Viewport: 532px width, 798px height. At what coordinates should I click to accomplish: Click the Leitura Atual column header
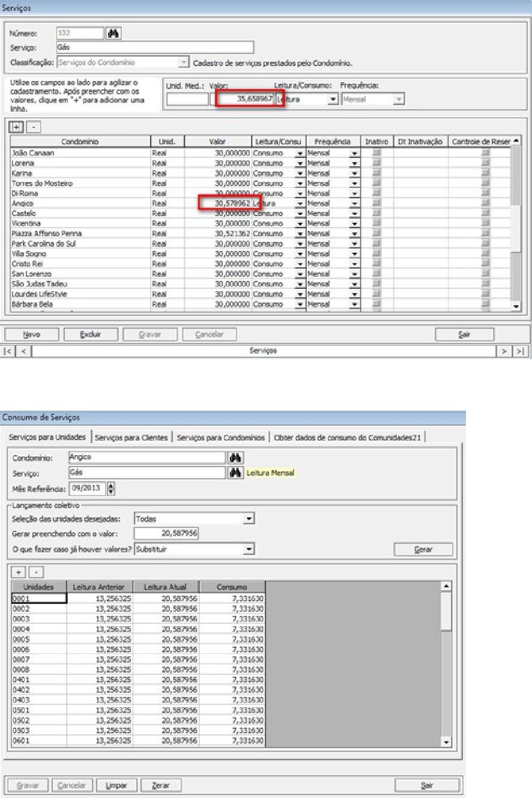166,586
